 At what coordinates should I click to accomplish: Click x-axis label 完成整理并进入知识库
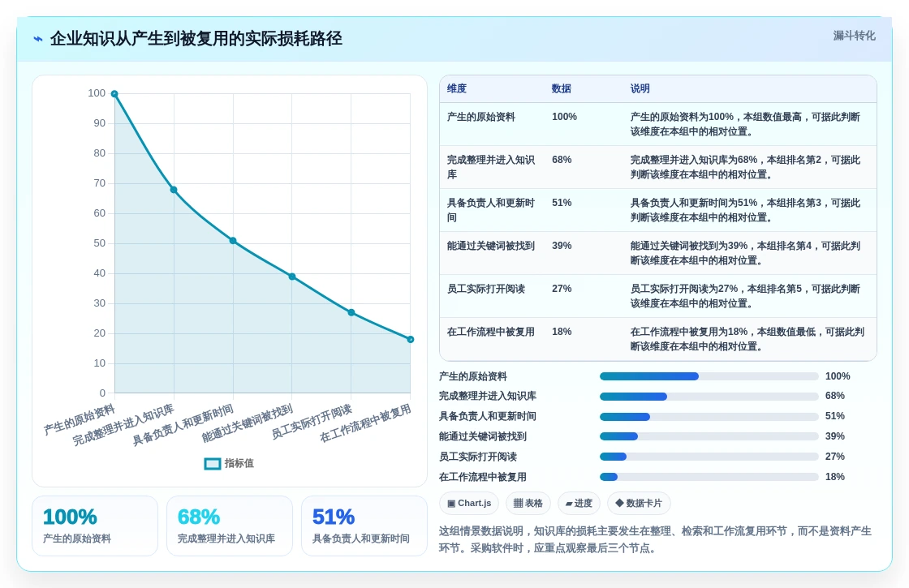123,425
